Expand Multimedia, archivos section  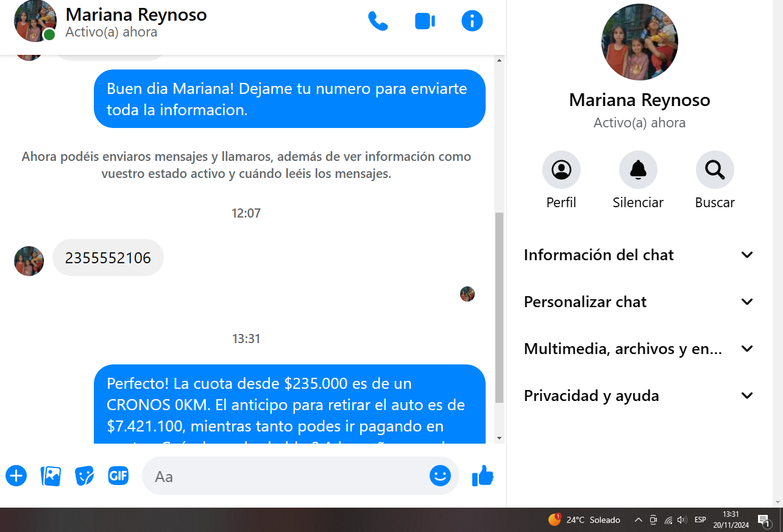point(639,349)
